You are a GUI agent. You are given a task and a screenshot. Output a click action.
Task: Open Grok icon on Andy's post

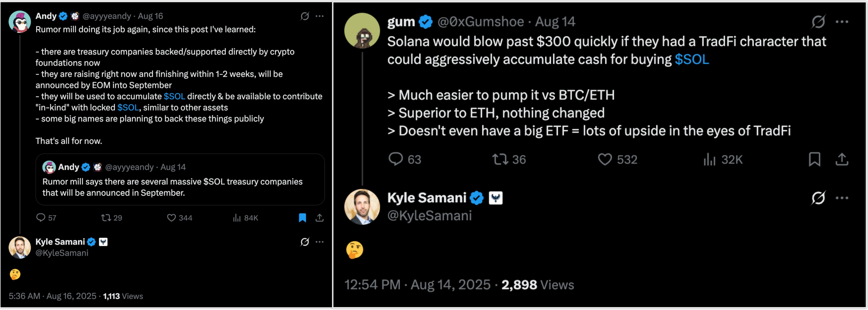[x=305, y=16]
